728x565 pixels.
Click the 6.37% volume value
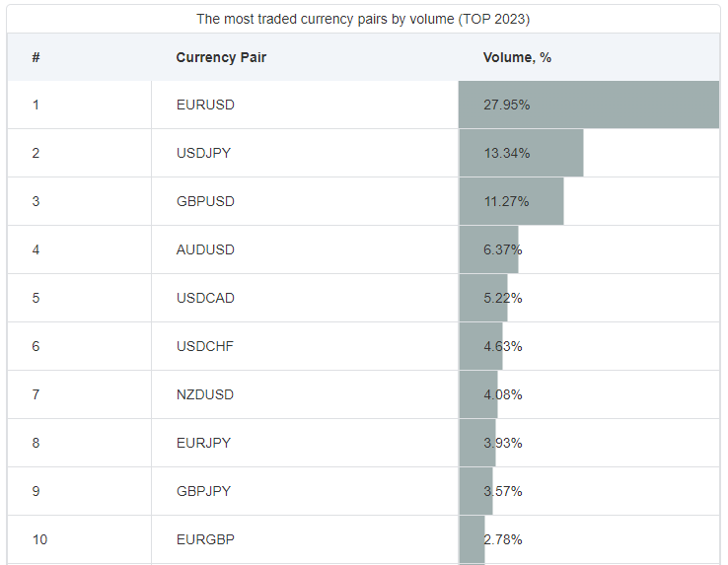point(502,249)
